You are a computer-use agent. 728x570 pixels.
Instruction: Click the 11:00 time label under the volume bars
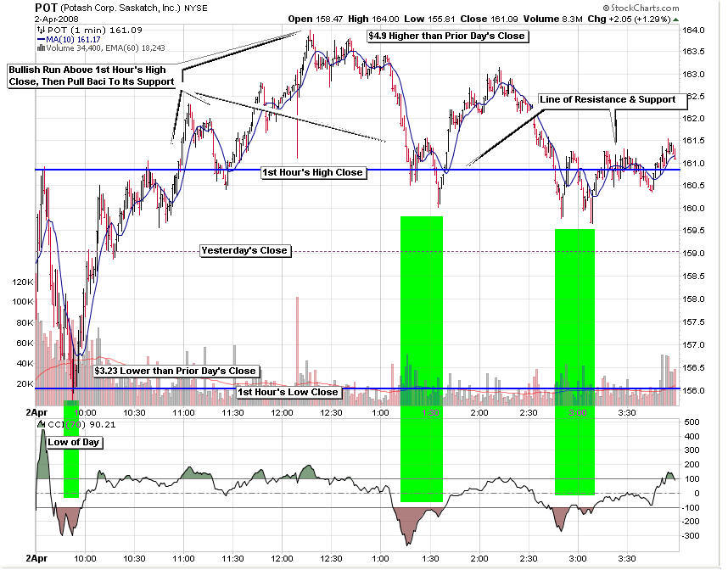(183, 412)
